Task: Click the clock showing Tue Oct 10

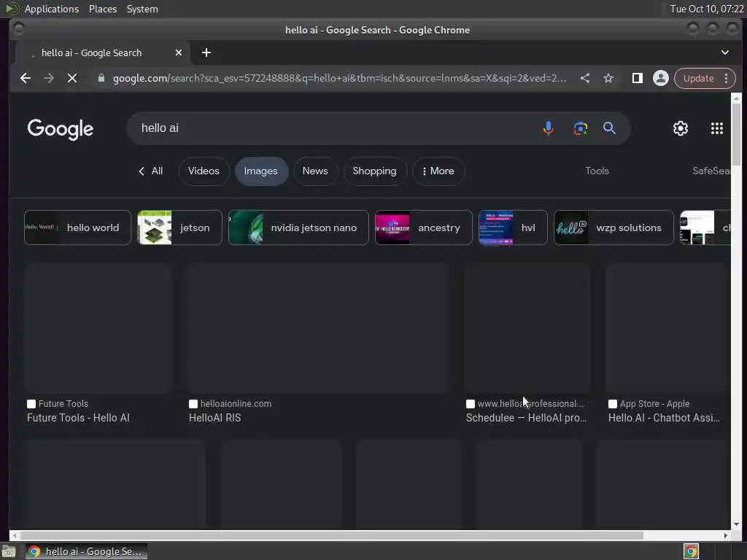Action: [706, 9]
